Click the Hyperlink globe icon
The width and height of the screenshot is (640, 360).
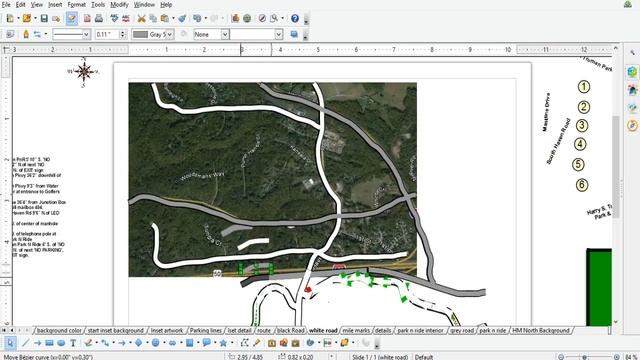click(247, 18)
